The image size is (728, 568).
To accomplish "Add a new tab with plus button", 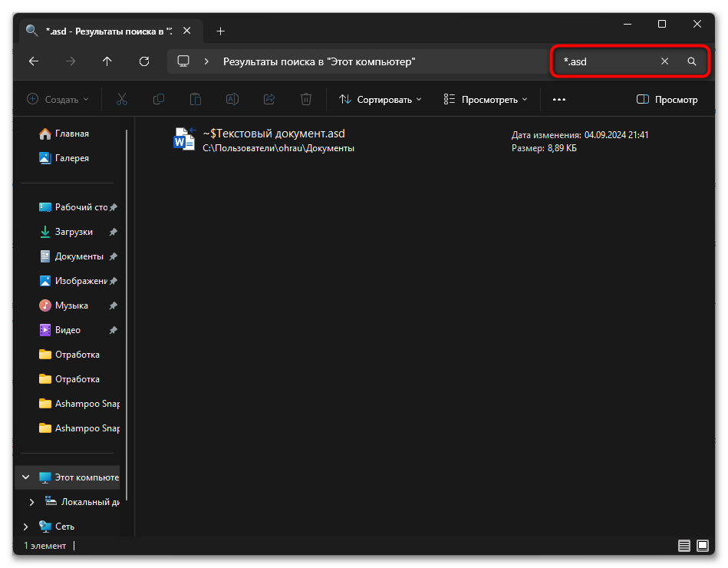I will click(x=220, y=31).
